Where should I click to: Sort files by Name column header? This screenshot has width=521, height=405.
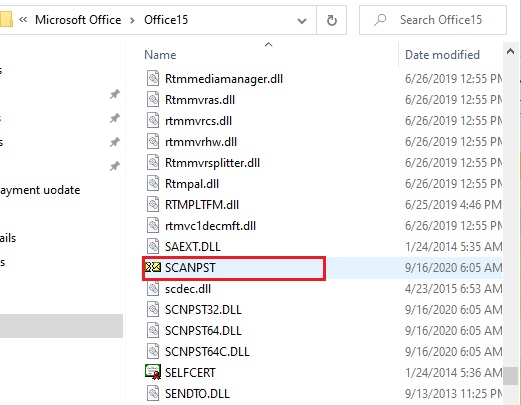(x=160, y=55)
